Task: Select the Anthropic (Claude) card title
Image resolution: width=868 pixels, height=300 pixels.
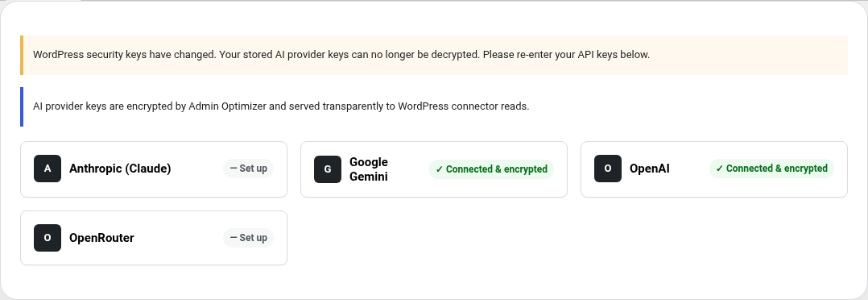Action: click(x=120, y=169)
